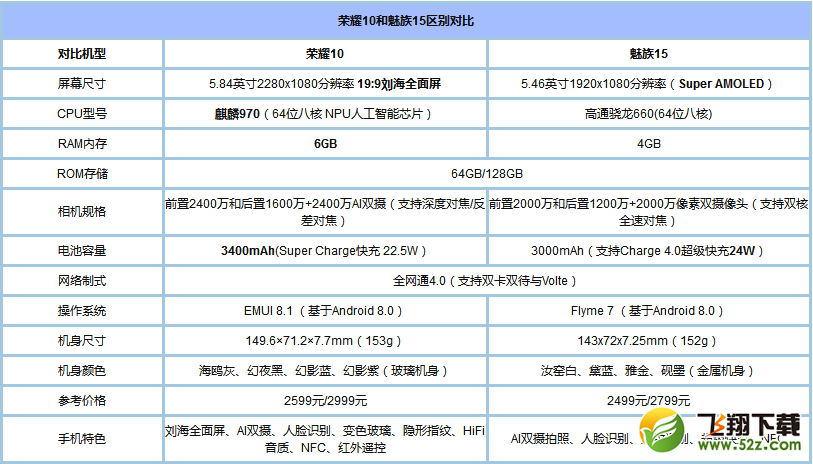Click the 前置2000万和后置1200万+2000万像素双摄像头 cell

649,212
